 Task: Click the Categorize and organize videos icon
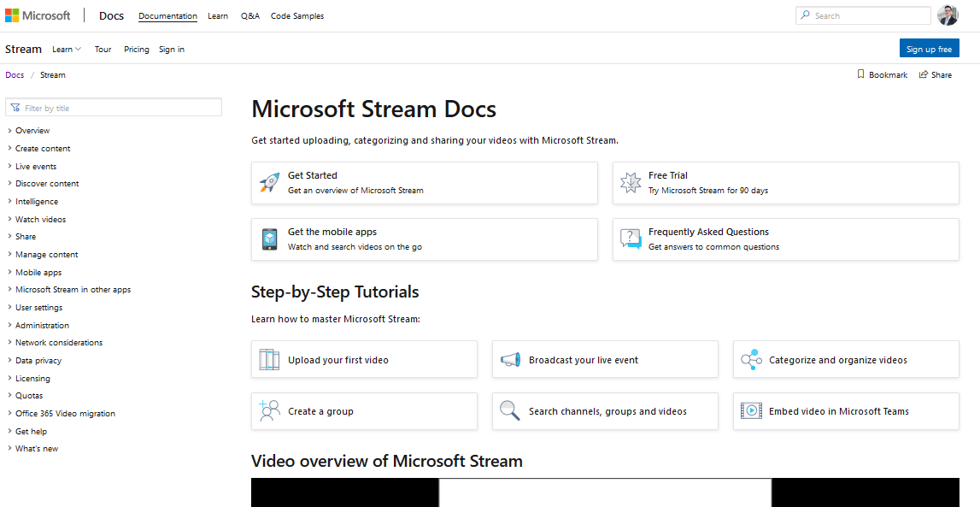(x=751, y=359)
